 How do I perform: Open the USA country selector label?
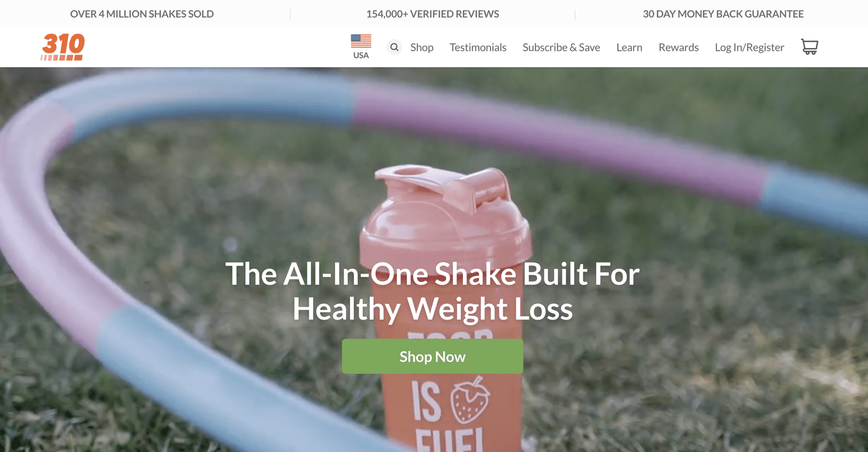click(361, 56)
